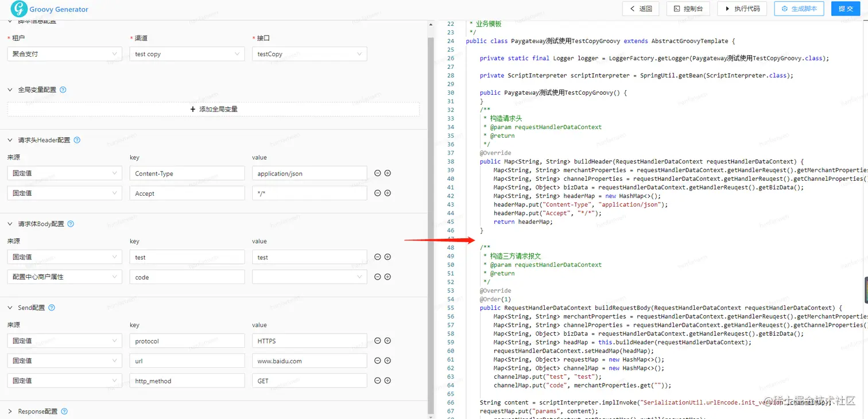Add a row after url Send row
Screen dimensions: 868x419
[x=387, y=360]
